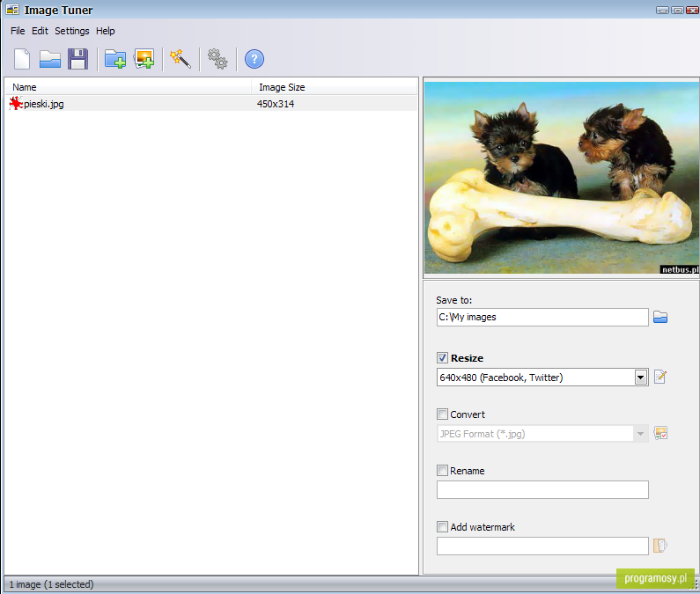Open a task list with folder icon
This screenshot has width=700, height=594.
coord(50,59)
